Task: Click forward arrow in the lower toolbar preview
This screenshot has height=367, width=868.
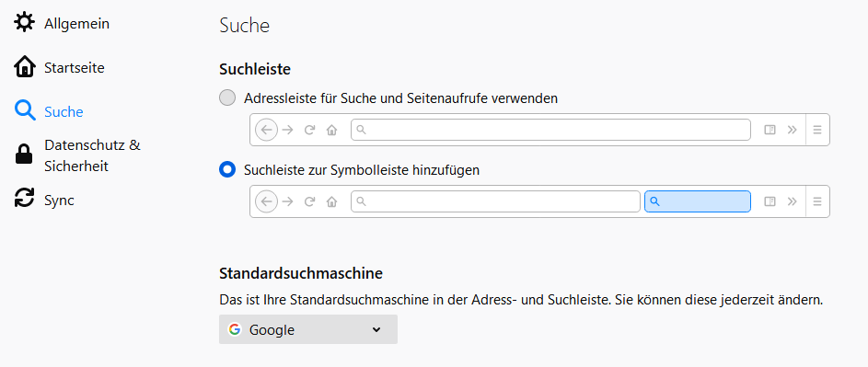Action: click(288, 201)
